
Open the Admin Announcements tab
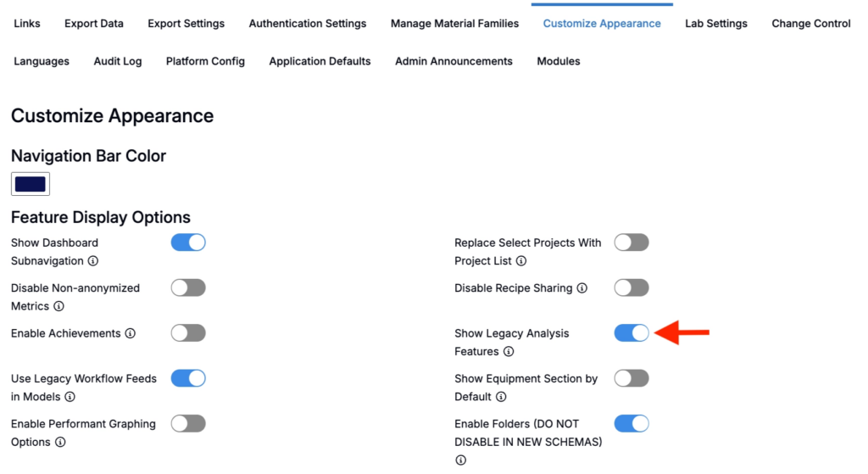(453, 61)
